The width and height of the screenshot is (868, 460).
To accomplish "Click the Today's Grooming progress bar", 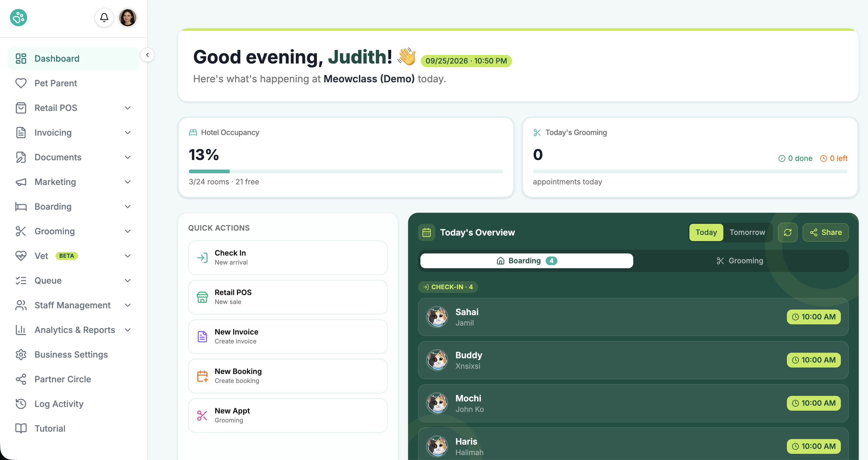I will (x=690, y=171).
